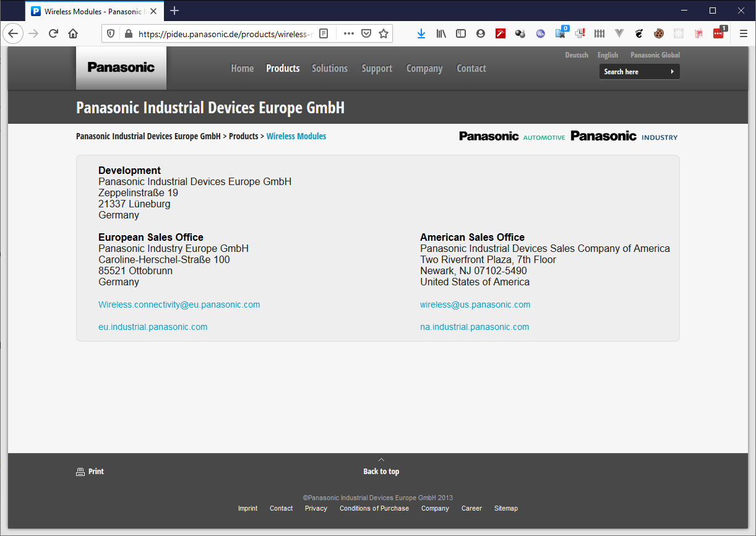Toggle reader view in the address bar

(324, 33)
